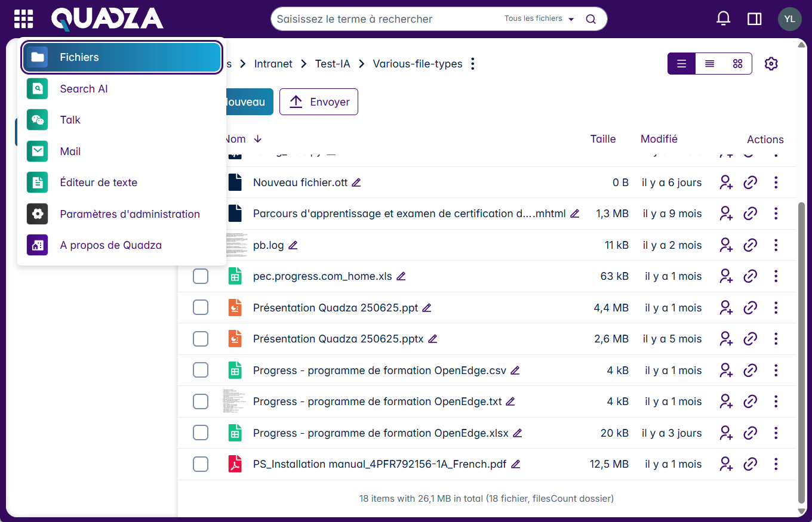Open the Talk messaging app
812x522 pixels.
click(70, 119)
